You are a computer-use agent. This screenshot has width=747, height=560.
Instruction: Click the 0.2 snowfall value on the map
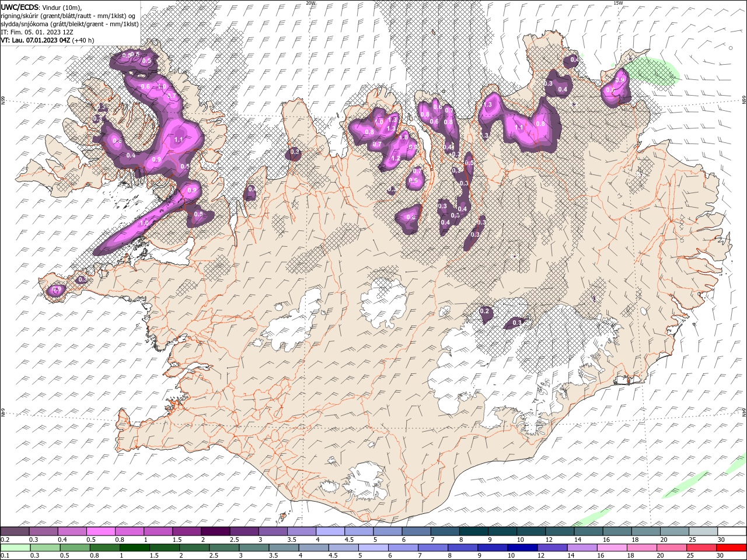[x=484, y=311]
